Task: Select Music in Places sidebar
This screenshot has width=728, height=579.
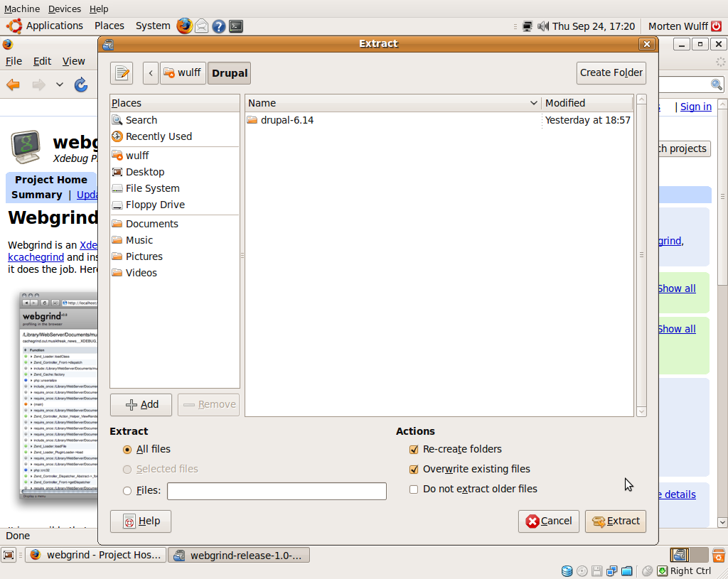Action: pyautogui.click(x=175, y=240)
